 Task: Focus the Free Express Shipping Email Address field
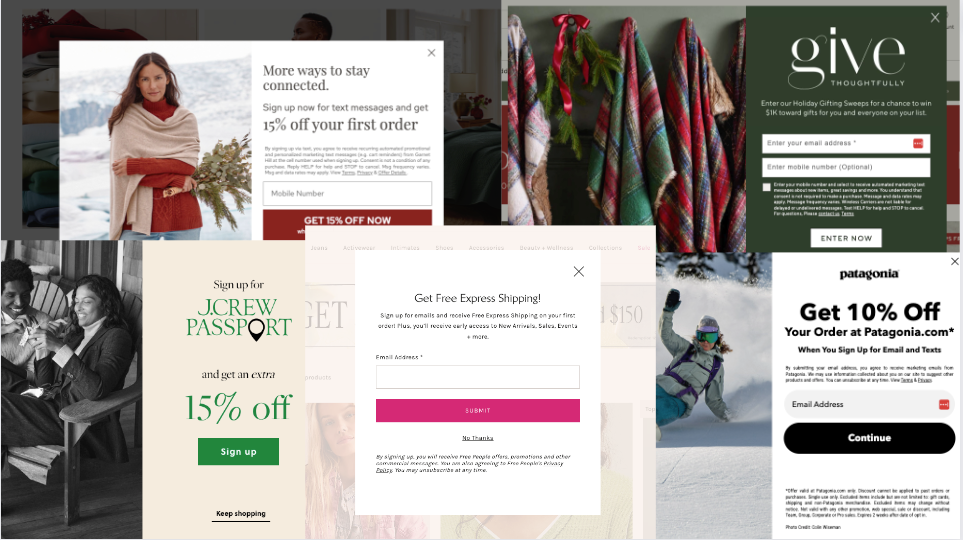click(x=478, y=377)
